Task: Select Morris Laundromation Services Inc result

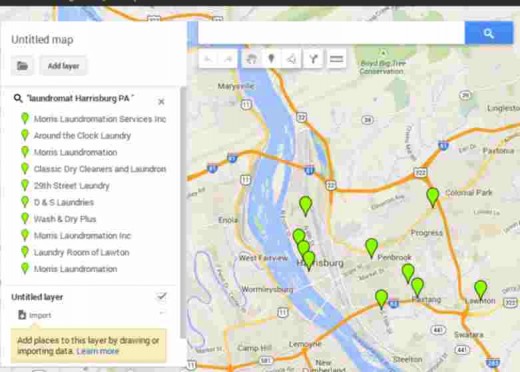Action: (x=100, y=119)
